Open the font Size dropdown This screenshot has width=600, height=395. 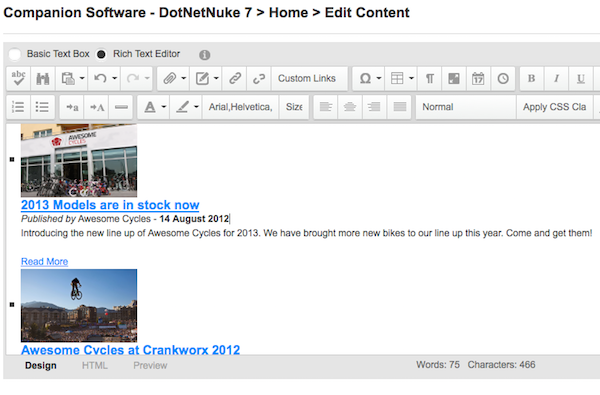click(294, 107)
